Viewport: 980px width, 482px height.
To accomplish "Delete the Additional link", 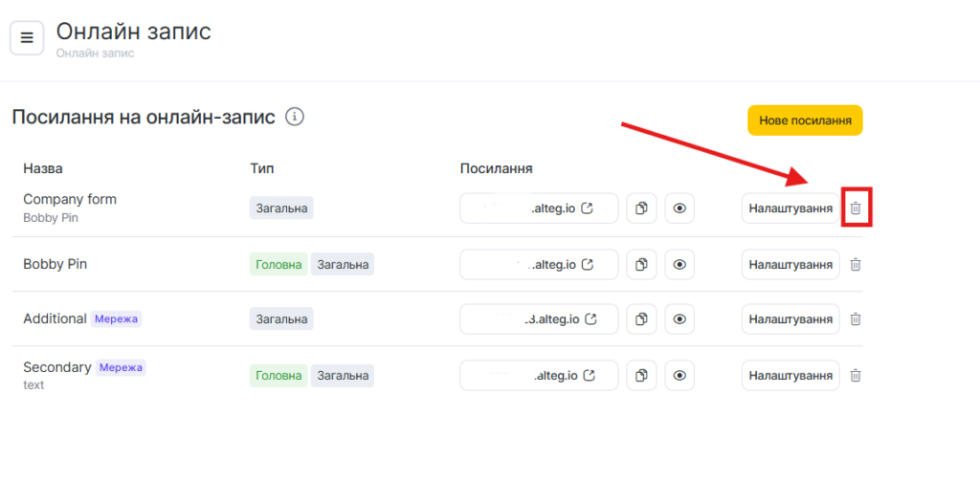I will click(857, 318).
